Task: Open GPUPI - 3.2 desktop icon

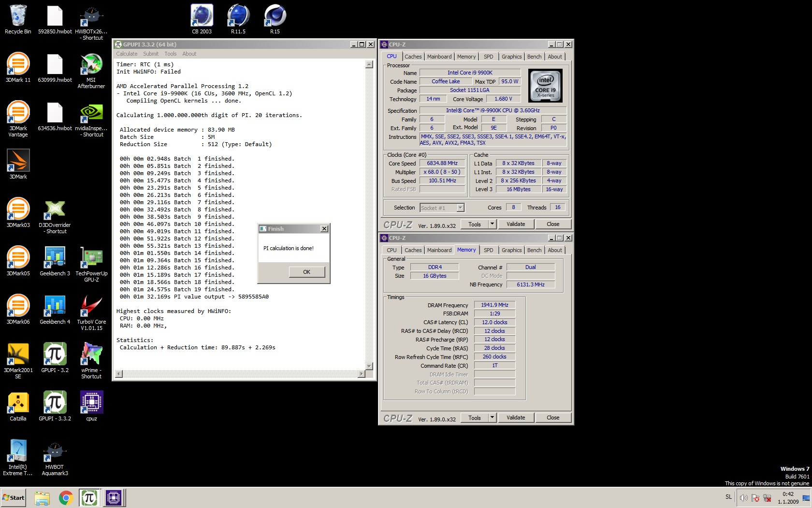Action: 55,358
